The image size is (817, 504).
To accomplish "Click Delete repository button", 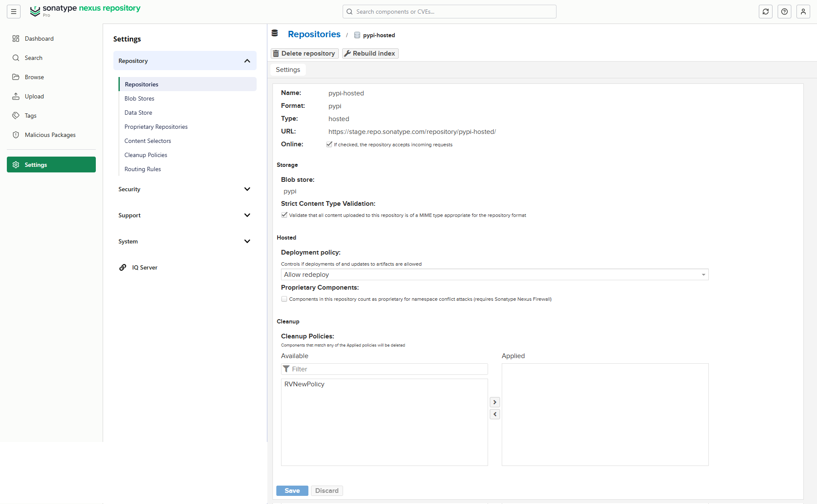I will pos(305,53).
